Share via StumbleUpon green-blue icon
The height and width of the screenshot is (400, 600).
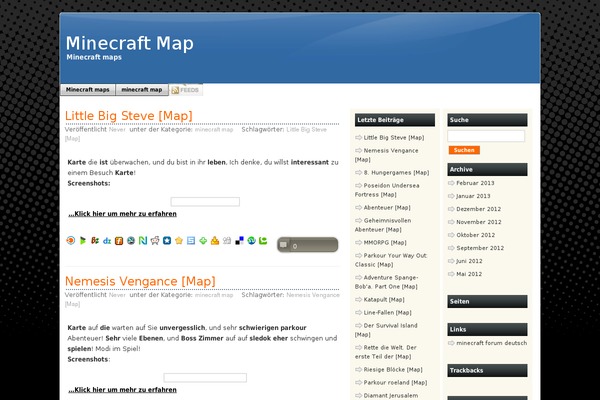[x=251, y=240]
